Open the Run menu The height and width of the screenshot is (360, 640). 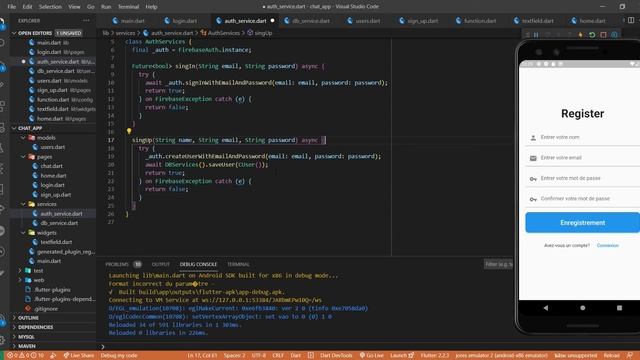(x=106, y=7)
